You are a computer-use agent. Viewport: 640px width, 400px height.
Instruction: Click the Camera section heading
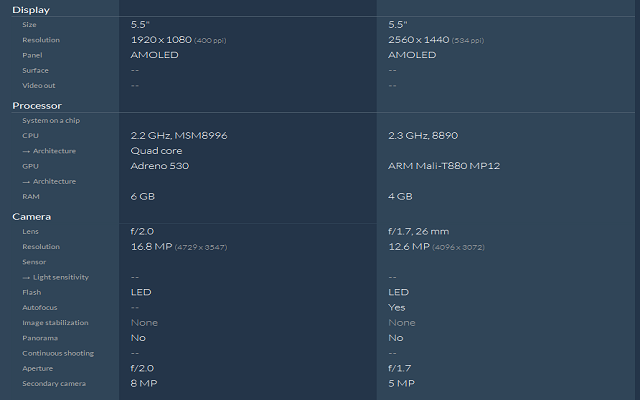[31, 216]
